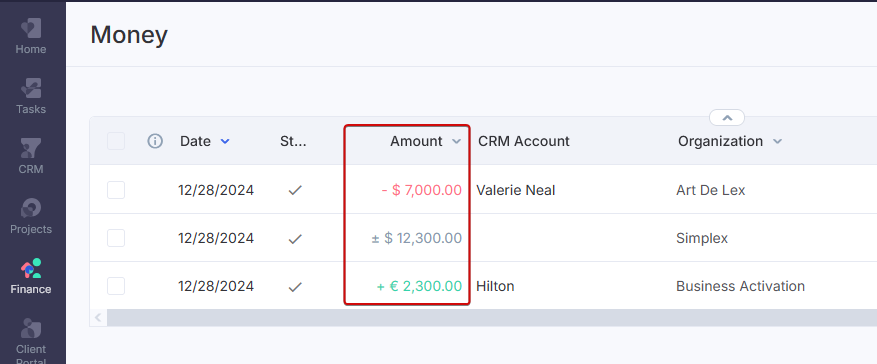This screenshot has width=877, height=364.
Task: Open the Projects section icon
Action: point(31,209)
